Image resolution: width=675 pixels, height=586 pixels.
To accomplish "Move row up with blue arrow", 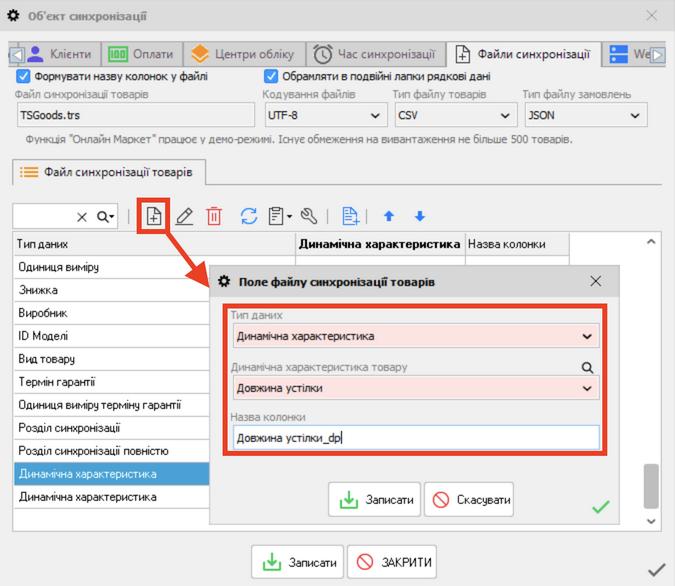I will (388, 216).
